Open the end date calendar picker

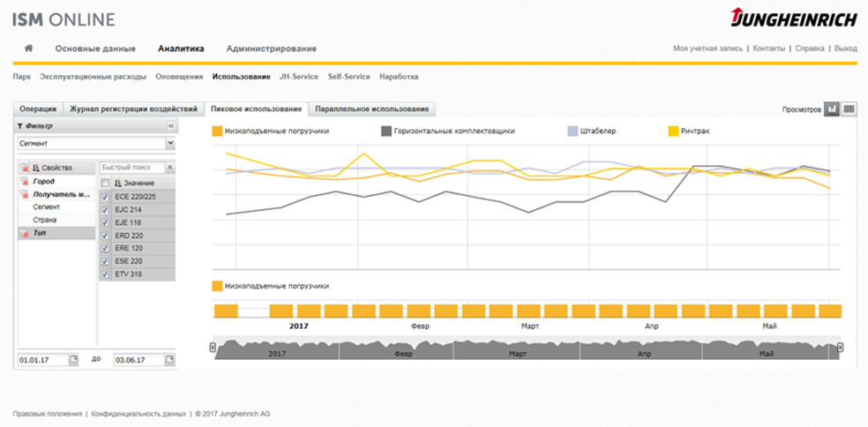pos(168,360)
